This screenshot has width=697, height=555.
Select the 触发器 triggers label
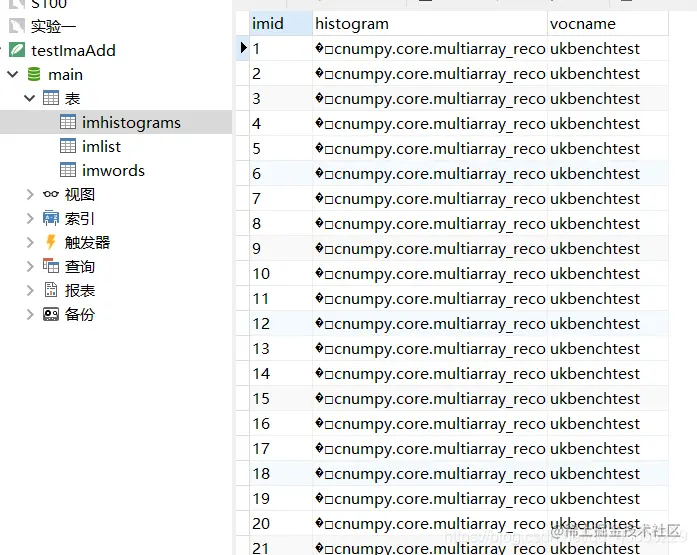(x=87, y=242)
